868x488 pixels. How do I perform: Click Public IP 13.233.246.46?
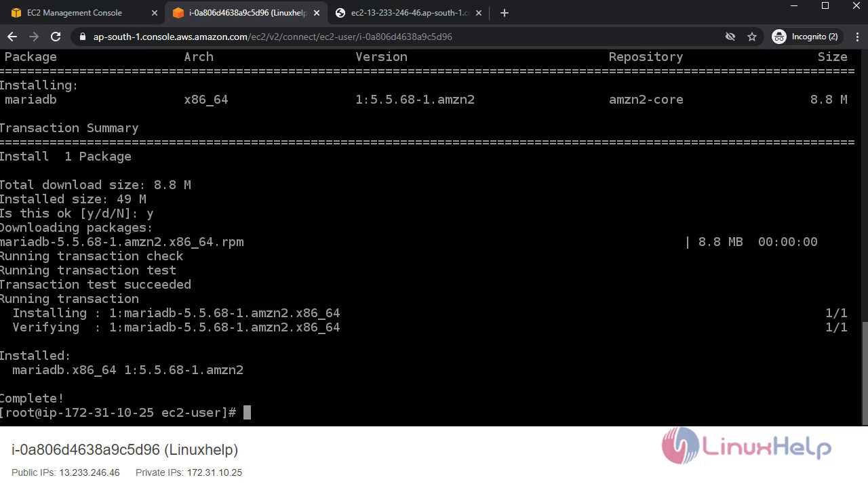(x=90, y=472)
